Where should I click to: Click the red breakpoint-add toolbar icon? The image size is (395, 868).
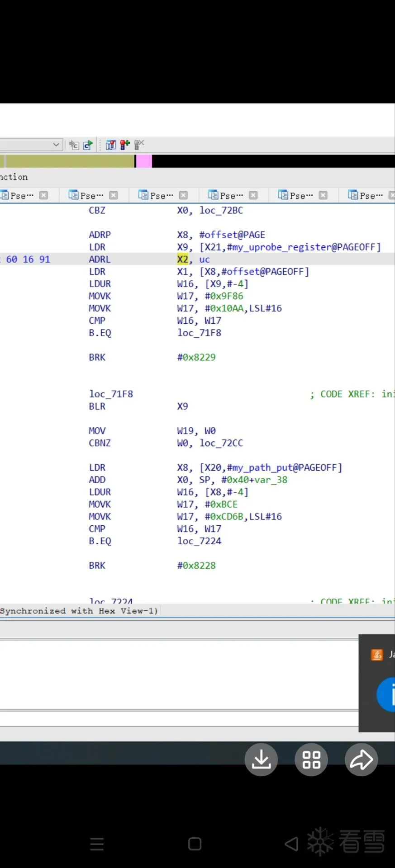pyautogui.click(x=125, y=145)
